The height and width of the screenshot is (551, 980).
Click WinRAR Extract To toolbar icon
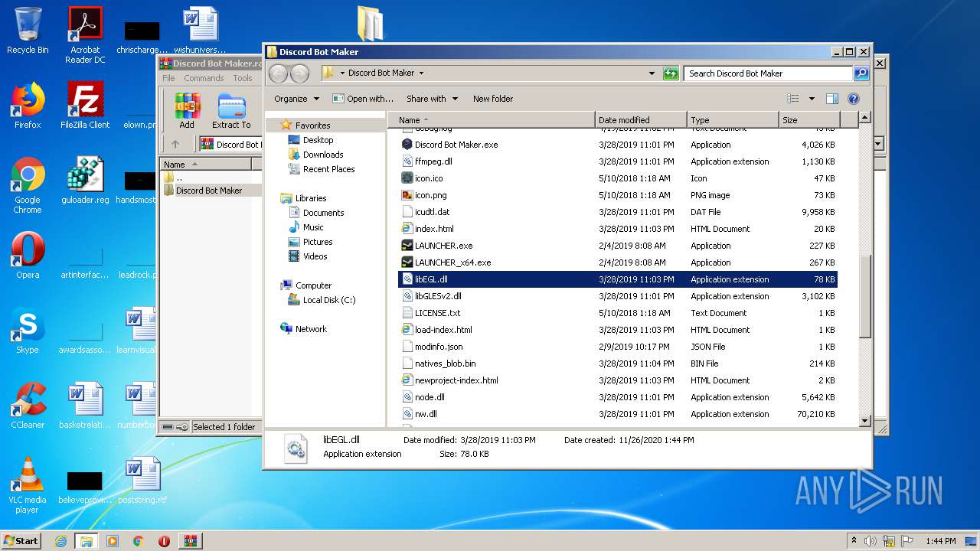pyautogui.click(x=231, y=111)
